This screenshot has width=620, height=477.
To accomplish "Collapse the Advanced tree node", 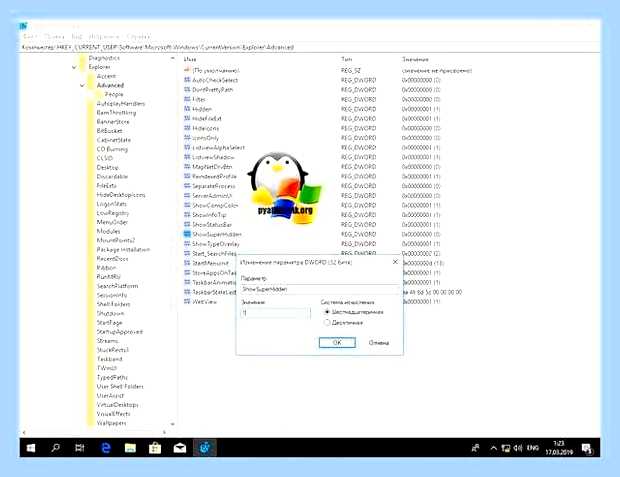I will (82, 85).
